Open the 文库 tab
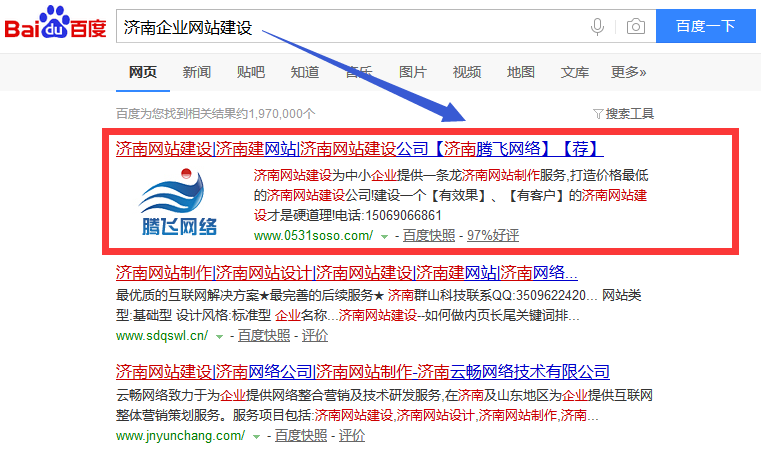This screenshot has height=452, width=761. pos(575,72)
